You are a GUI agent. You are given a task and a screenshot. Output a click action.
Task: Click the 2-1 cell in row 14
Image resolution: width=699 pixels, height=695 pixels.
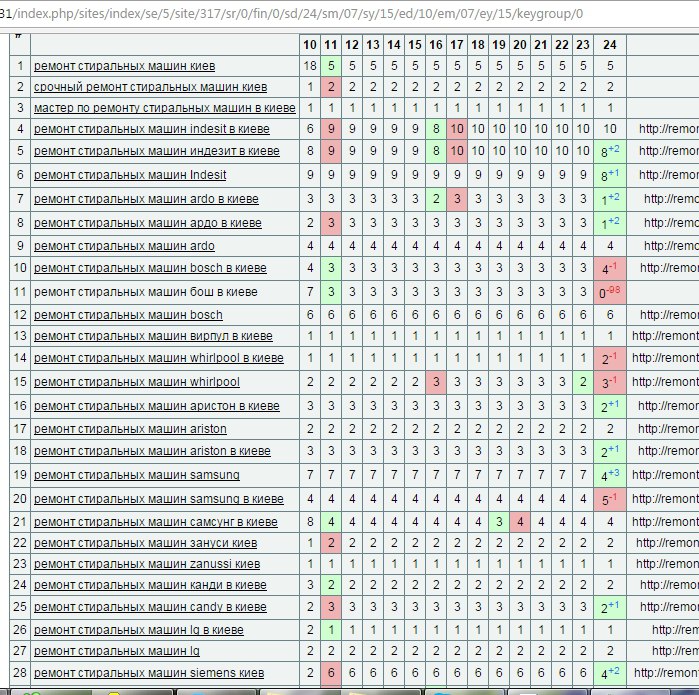click(610, 358)
